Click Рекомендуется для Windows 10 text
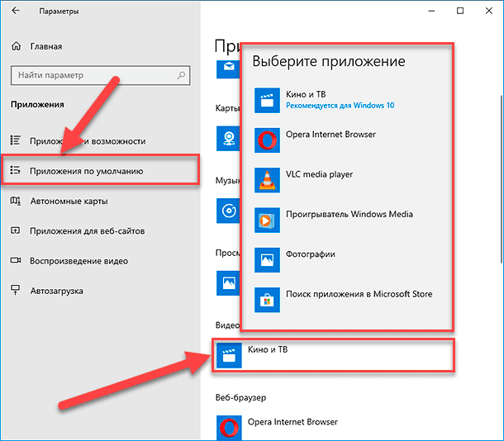Viewport: 504px width, 441px height. [340, 106]
